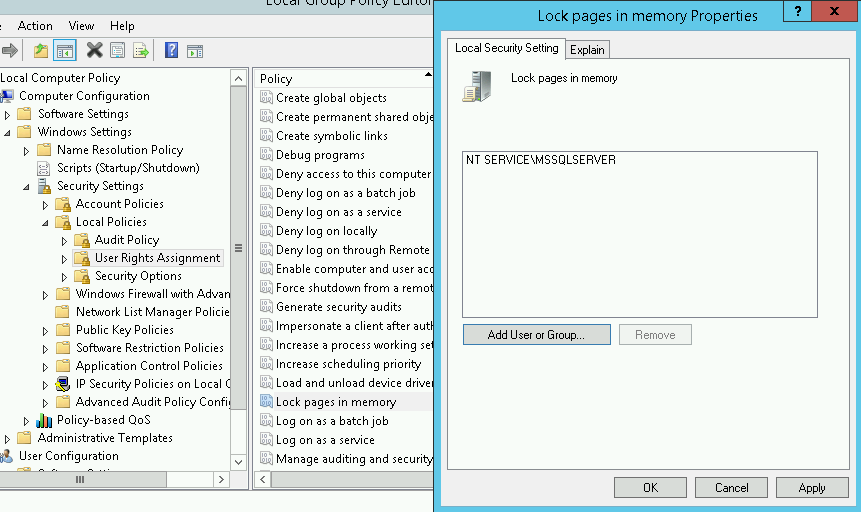Click the Up One Level folder icon
861x512 pixels.
point(41,50)
